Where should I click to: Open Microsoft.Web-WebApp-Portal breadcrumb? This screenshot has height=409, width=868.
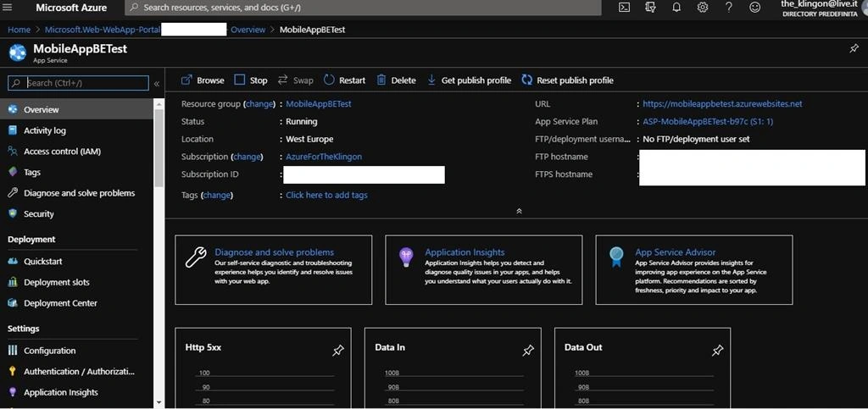point(103,30)
